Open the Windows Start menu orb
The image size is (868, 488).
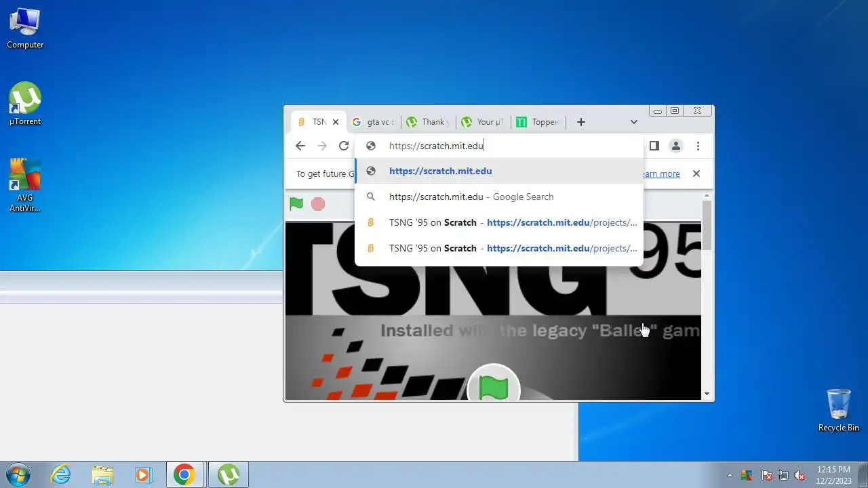[18, 474]
